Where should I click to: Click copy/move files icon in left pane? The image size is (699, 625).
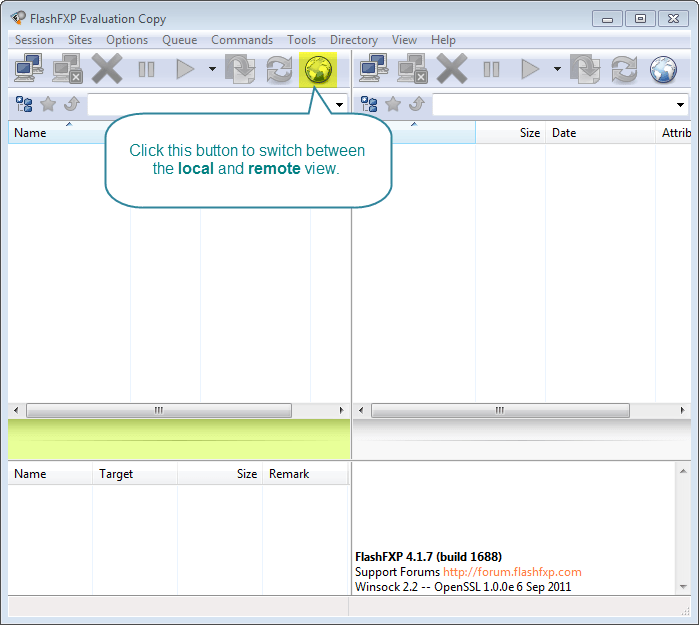(x=240, y=69)
